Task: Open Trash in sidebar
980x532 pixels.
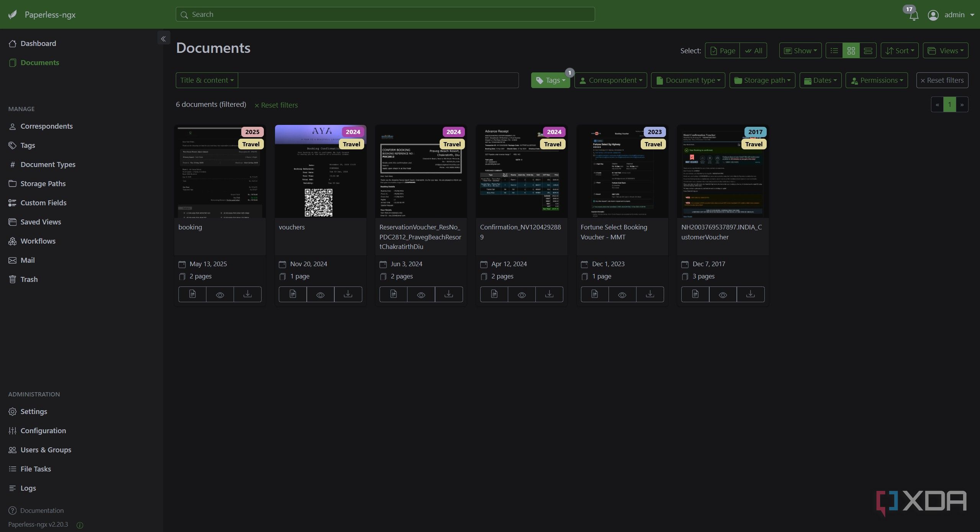Action: 29,279
